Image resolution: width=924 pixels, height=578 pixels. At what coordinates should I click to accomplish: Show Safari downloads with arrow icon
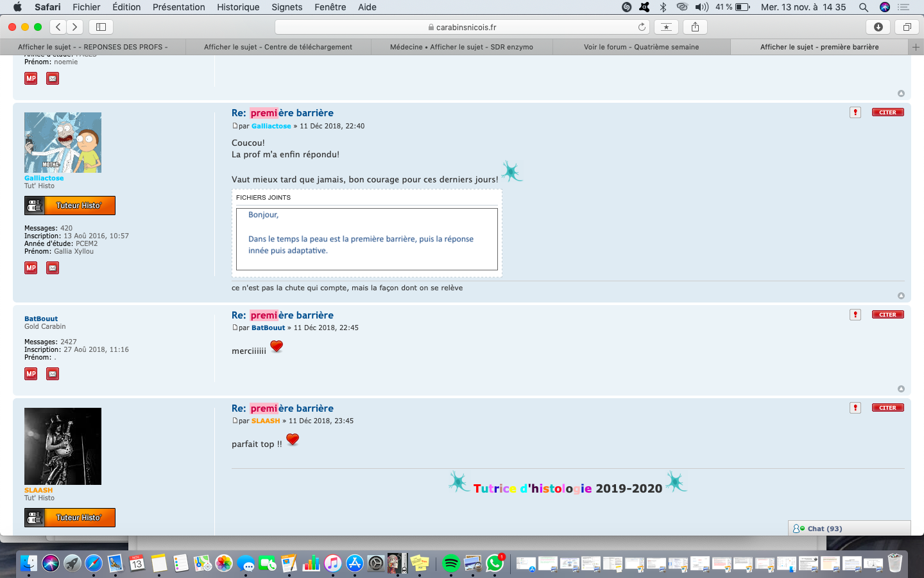coord(878,27)
